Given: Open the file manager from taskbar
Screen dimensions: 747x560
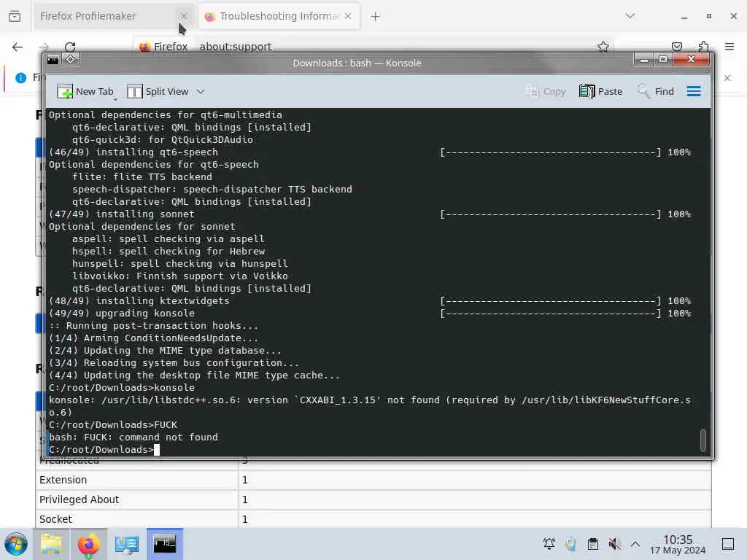Looking at the screenshot, I should click(x=51, y=544).
